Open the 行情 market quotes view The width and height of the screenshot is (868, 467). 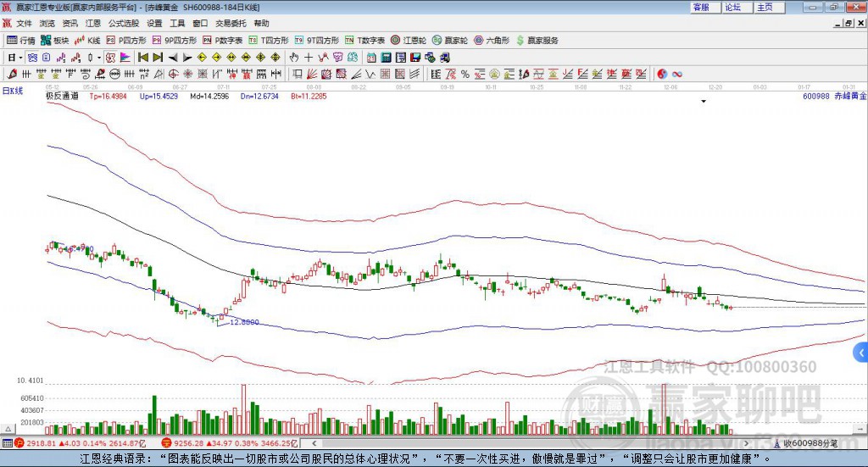(x=21, y=41)
